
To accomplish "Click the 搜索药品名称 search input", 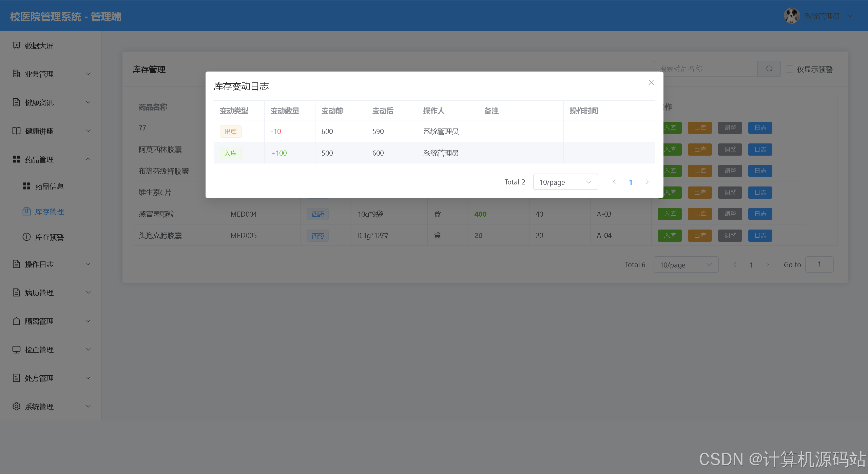I will coord(706,69).
